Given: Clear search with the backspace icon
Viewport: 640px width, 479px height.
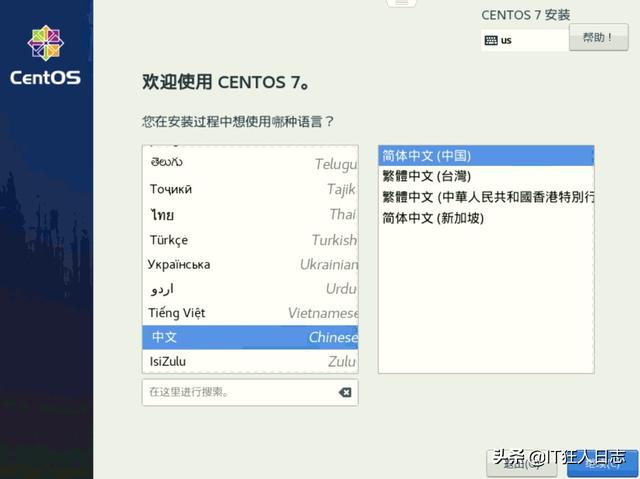Looking at the screenshot, I should (345, 392).
